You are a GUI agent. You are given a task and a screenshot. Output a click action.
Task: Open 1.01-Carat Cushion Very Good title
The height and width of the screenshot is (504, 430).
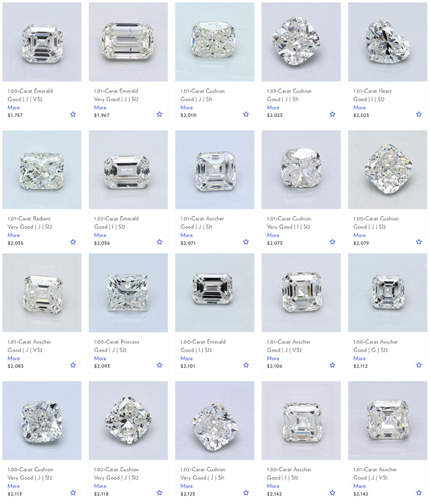[289, 218]
